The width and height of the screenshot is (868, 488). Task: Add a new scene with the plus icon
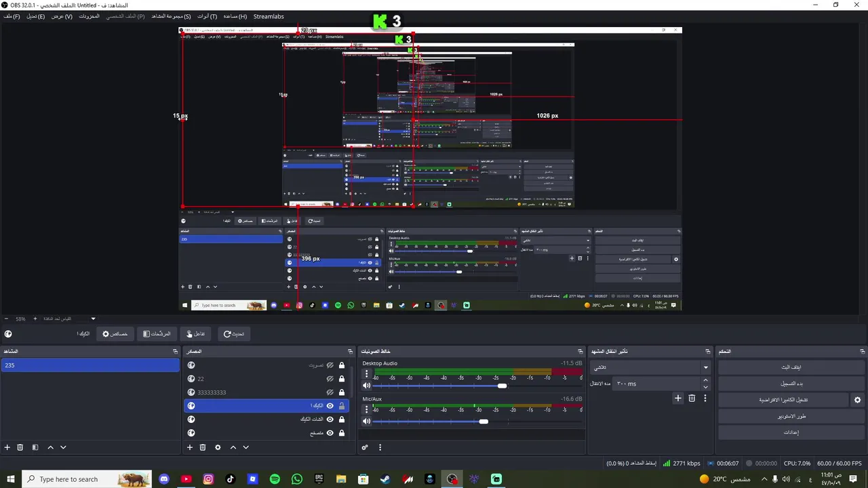pyautogui.click(x=7, y=447)
